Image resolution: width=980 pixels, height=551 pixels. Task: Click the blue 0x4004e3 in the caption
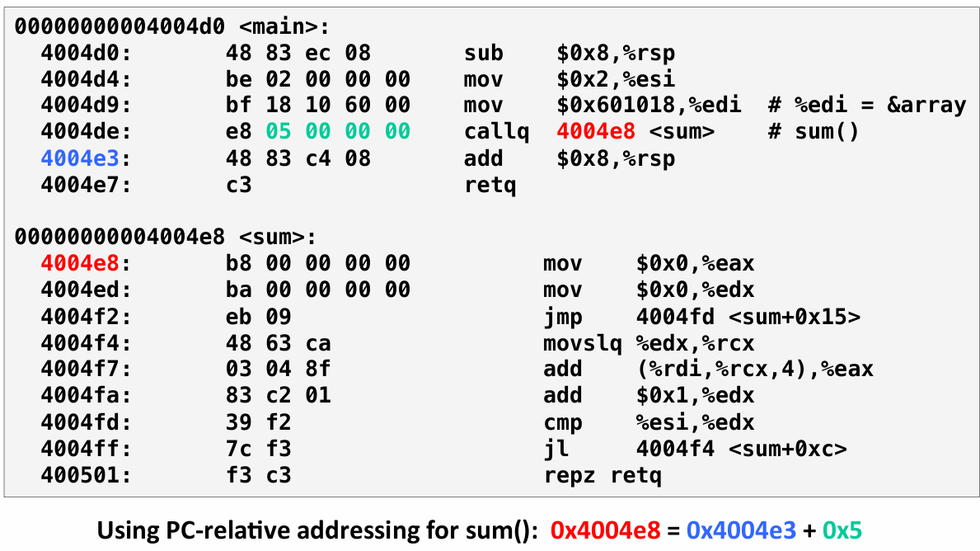741,531
